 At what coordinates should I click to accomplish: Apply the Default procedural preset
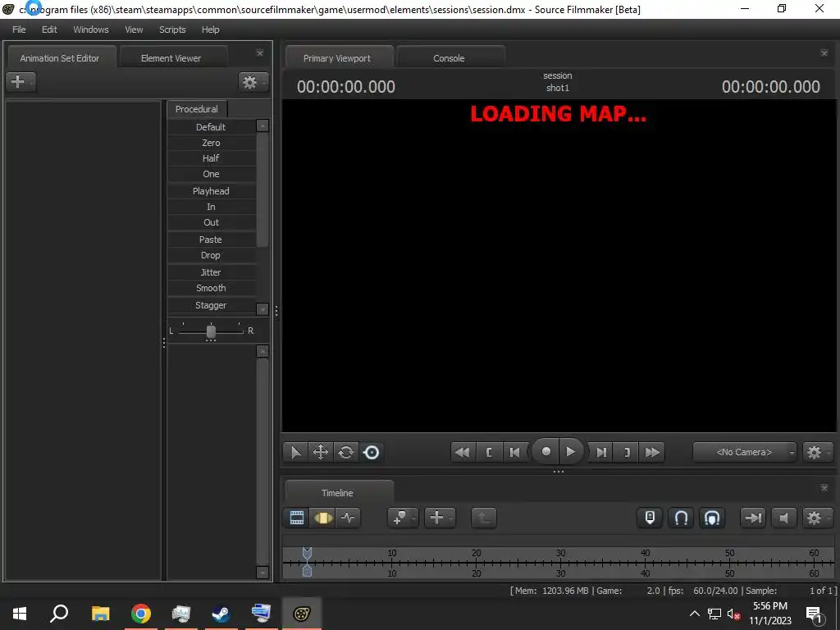[211, 127]
